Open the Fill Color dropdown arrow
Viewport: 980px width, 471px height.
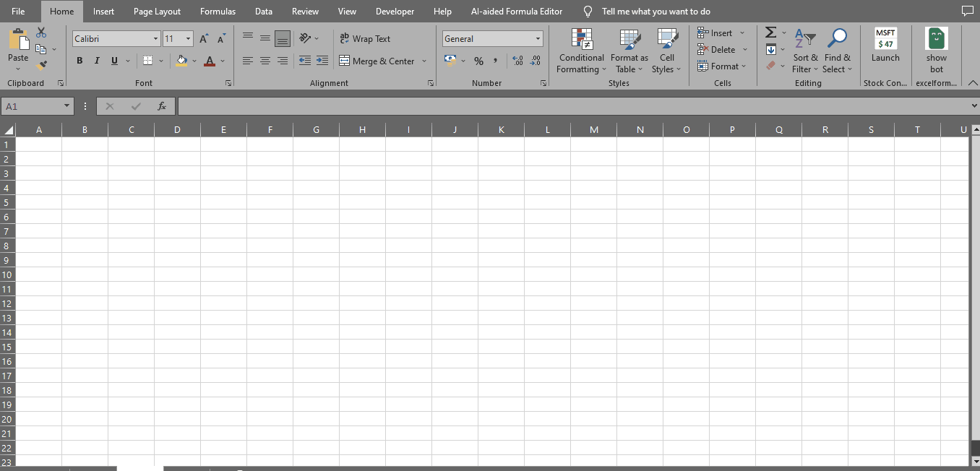[193, 61]
